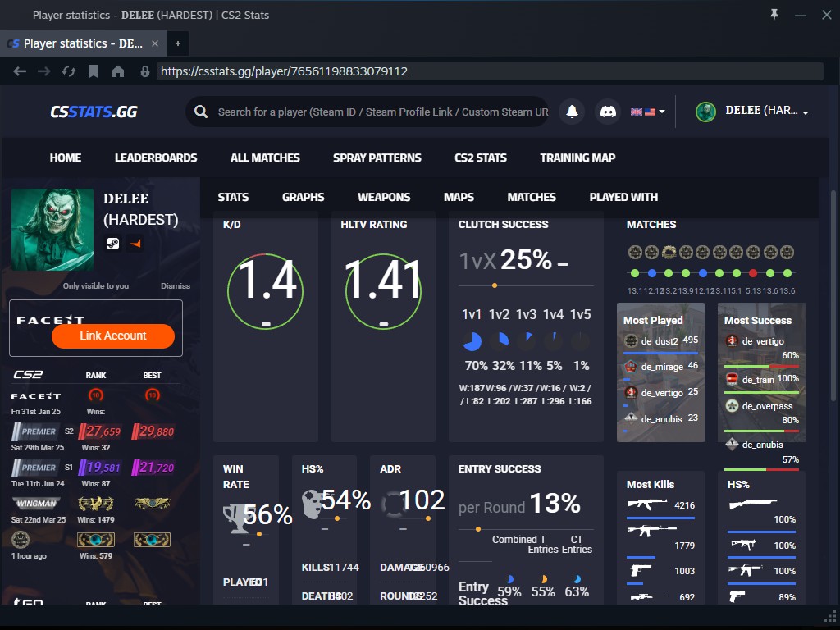Open a new tab with plus button

tap(178, 43)
